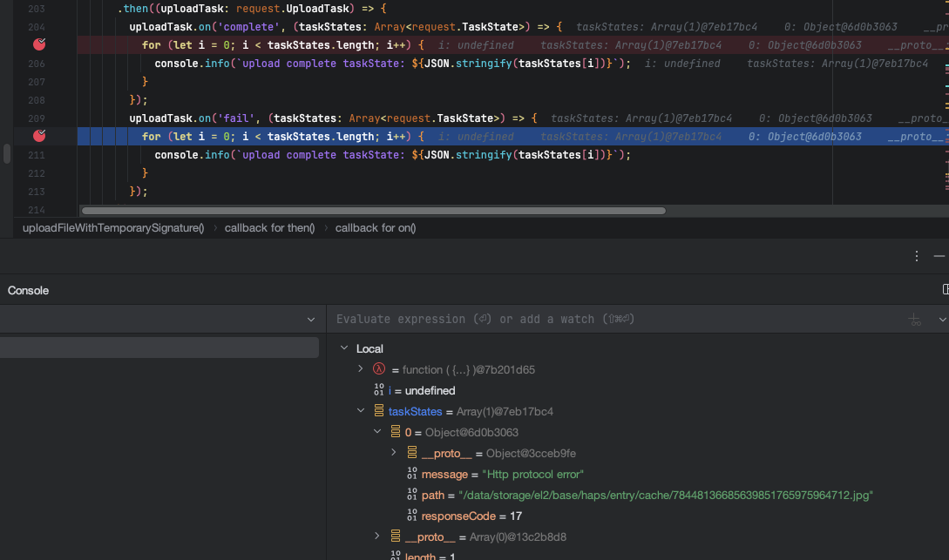Click the add watch icon
Screen dimensions: 949x560
914,320
